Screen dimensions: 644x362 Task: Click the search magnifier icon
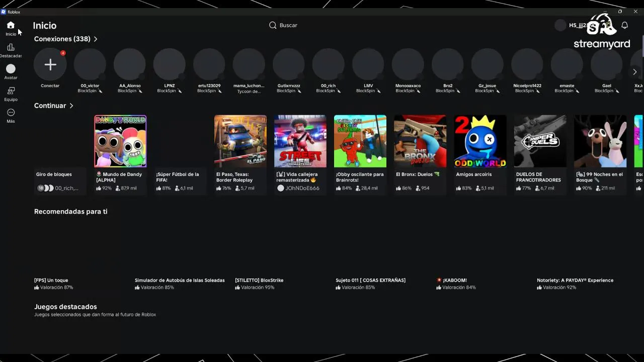tap(273, 25)
